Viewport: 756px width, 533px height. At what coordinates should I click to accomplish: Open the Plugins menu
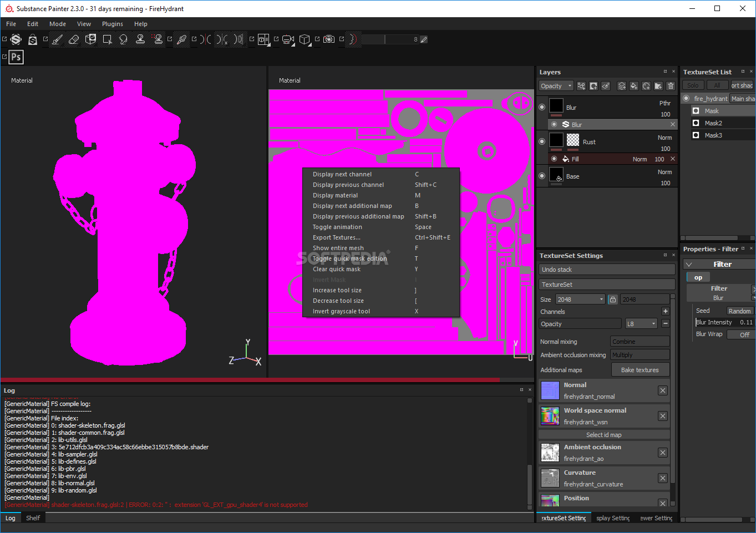click(113, 24)
